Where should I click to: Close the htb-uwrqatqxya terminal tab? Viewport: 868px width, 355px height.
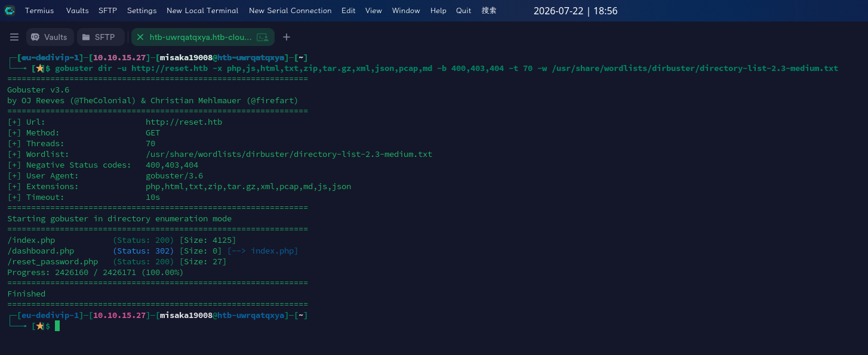pos(140,37)
